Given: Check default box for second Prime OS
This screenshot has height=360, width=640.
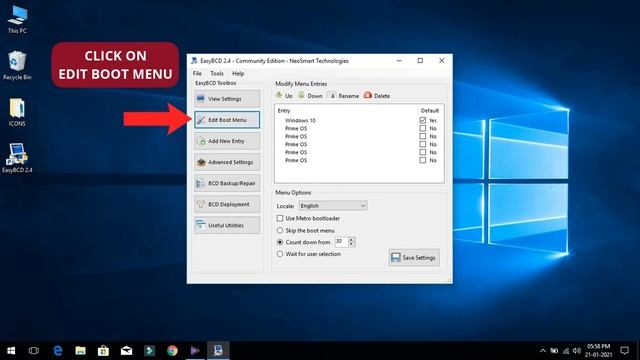Looking at the screenshot, I should click(x=423, y=136).
